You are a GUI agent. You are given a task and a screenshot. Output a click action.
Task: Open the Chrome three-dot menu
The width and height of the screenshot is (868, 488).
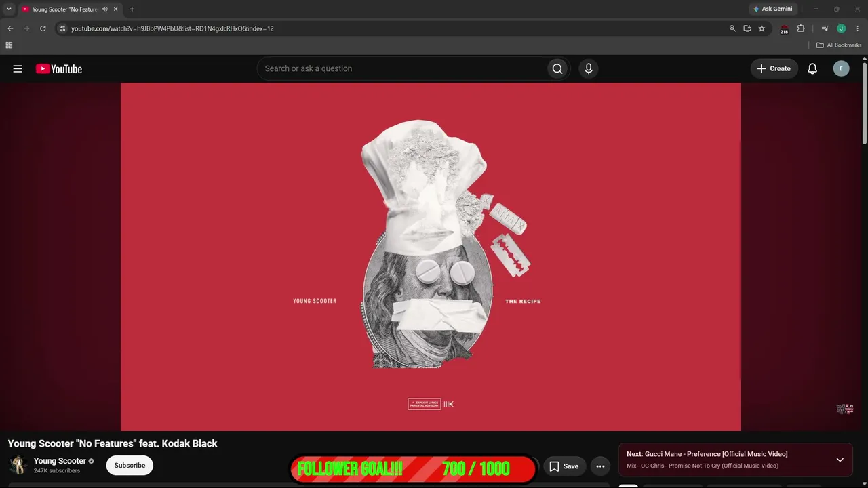(857, 28)
